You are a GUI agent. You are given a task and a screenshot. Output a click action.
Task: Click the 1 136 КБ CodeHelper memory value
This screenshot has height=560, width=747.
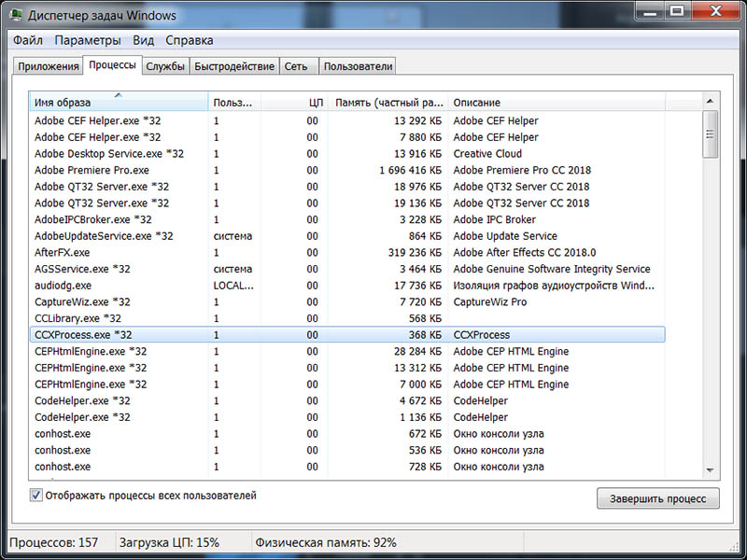pyautogui.click(x=421, y=417)
